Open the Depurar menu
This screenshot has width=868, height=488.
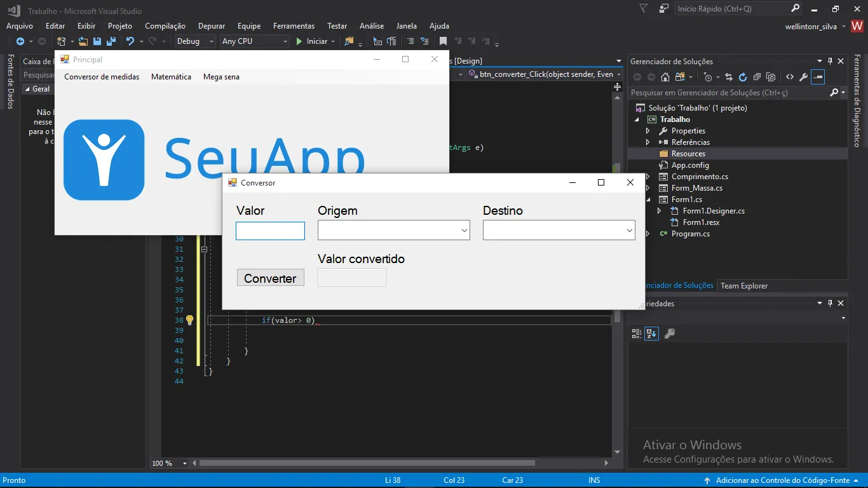(211, 26)
